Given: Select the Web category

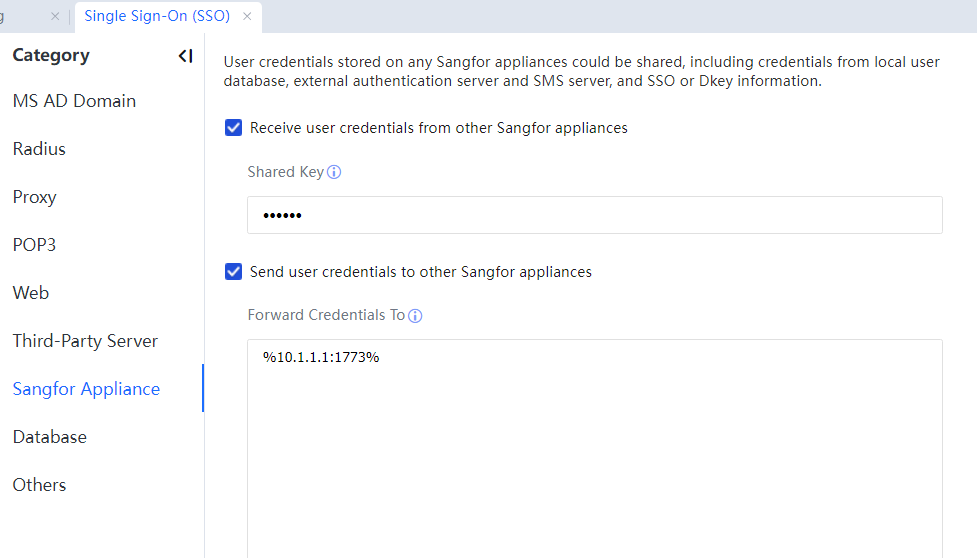Looking at the screenshot, I should coord(31,293).
